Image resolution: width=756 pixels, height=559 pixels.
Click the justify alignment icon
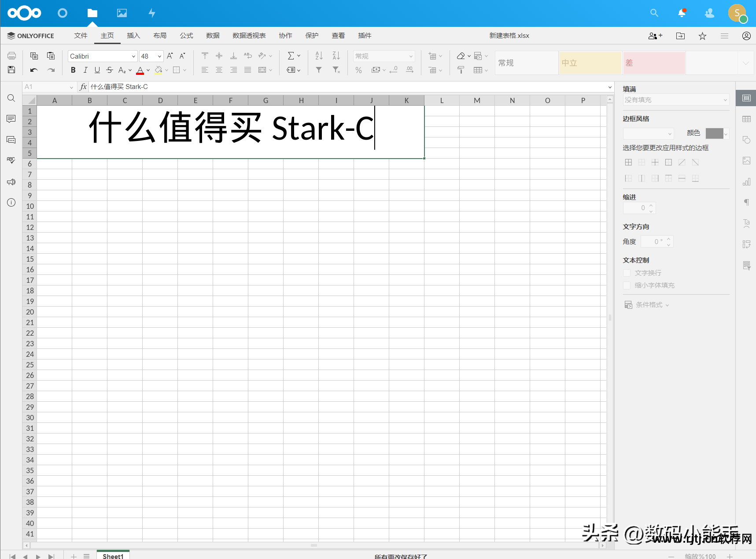tap(248, 70)
